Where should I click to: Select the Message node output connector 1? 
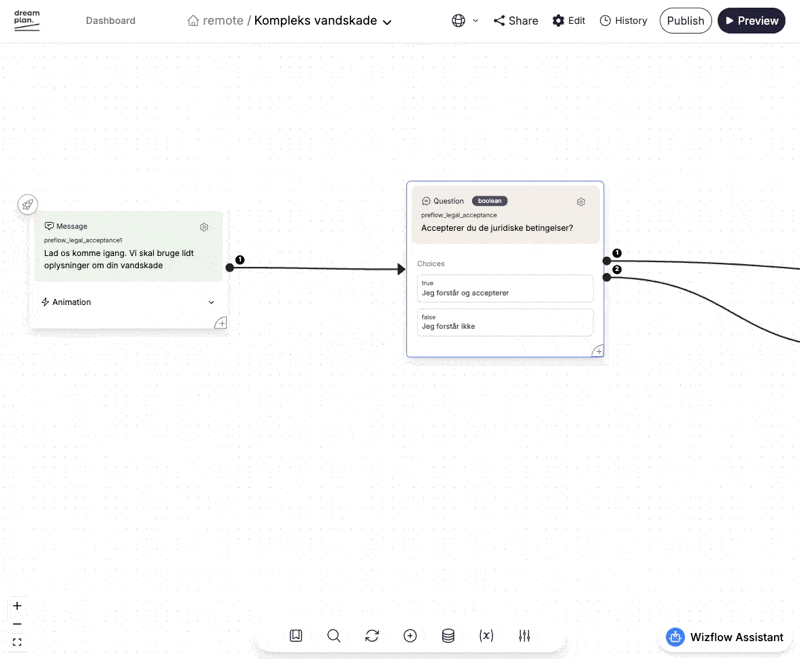230,268
